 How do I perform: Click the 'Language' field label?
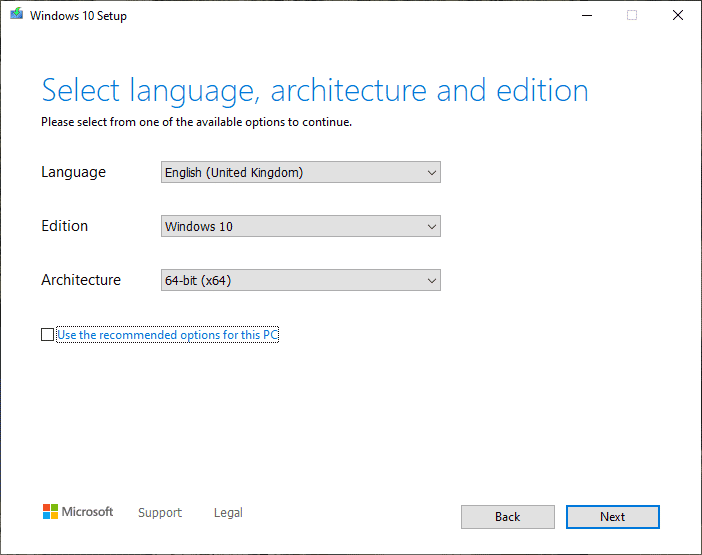[73, 172]
